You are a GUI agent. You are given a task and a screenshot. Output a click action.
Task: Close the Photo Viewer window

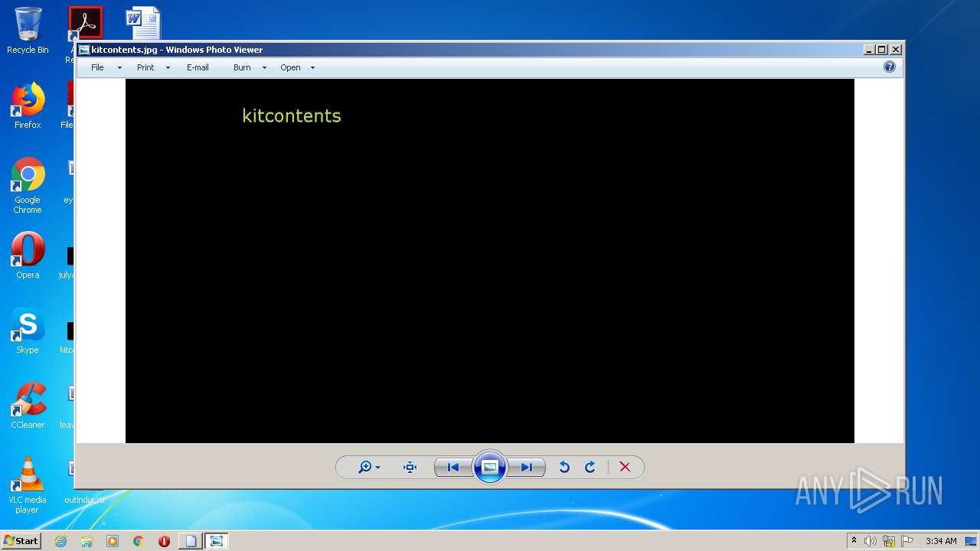(896, 50)
